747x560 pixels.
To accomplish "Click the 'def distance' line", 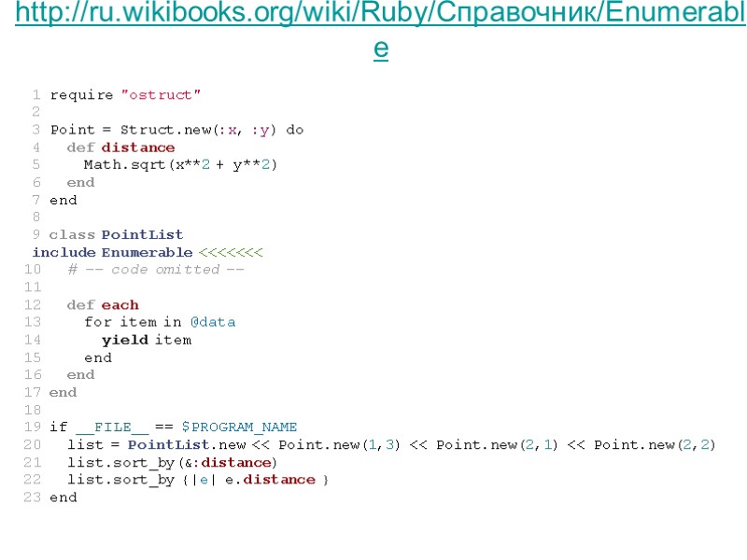I will [121, 147].
